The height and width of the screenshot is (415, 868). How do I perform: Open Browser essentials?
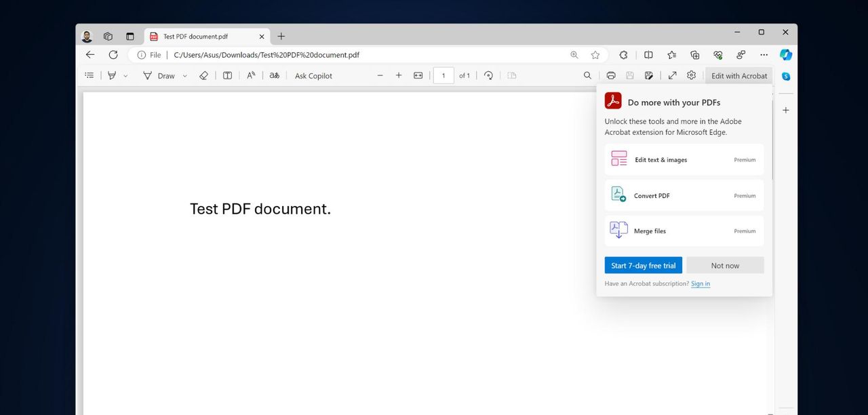point(717,55)
